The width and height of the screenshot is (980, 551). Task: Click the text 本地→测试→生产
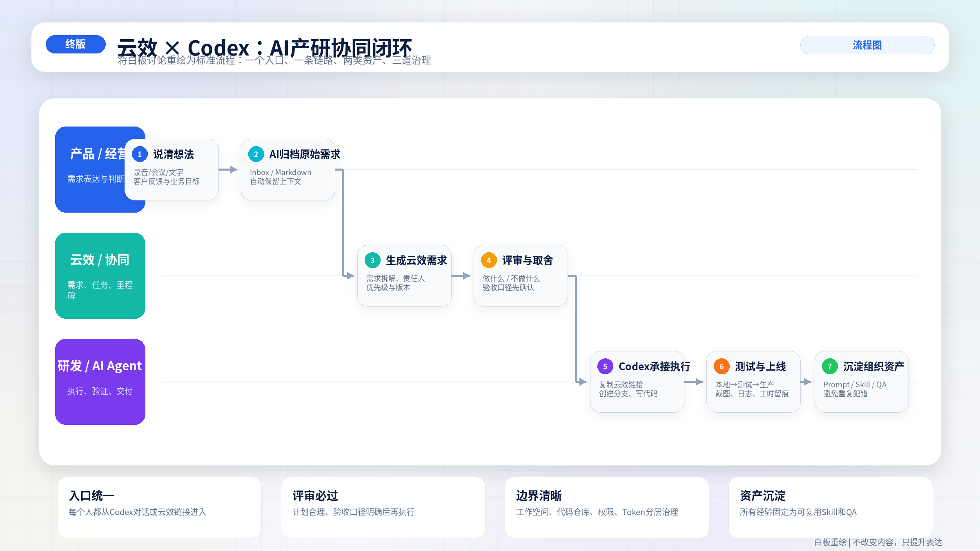tap(745, 384)
